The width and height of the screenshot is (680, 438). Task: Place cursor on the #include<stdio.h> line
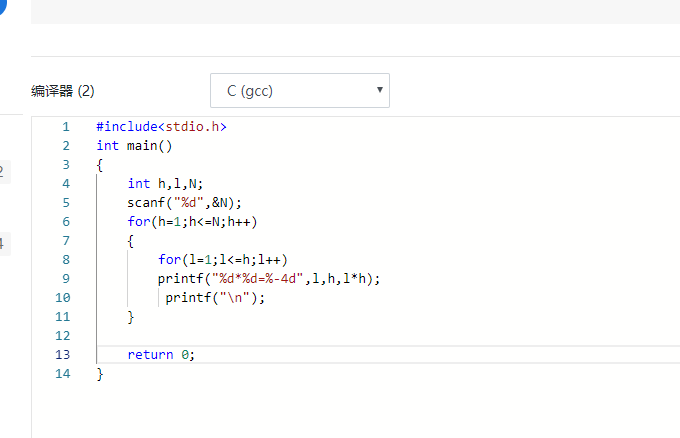(x=161, y=127)
